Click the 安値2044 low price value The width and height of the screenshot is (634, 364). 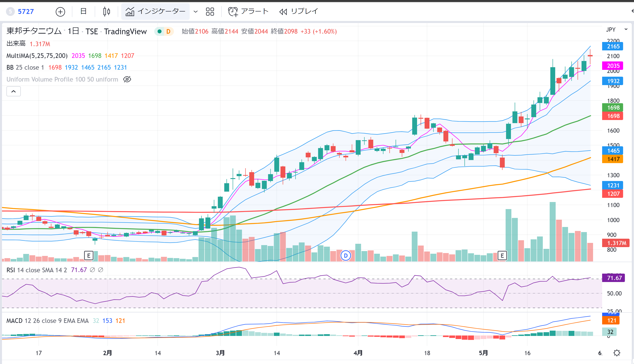[254, 32]
